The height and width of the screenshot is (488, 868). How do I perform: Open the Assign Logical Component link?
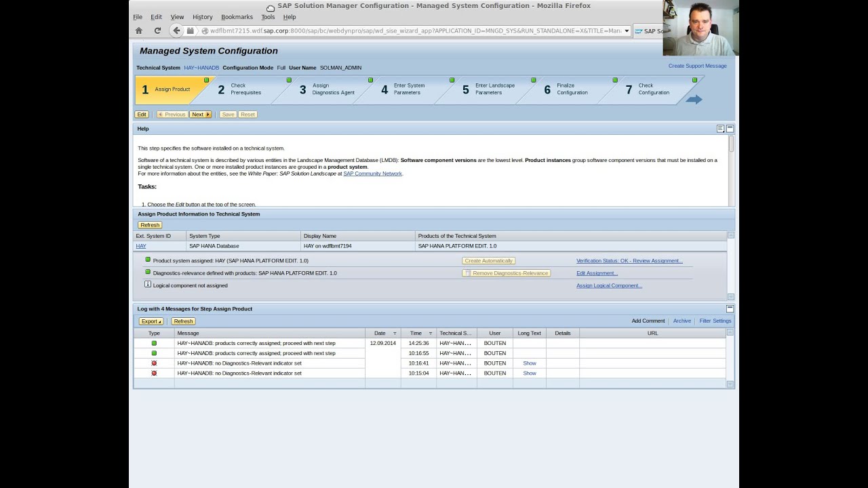click(609, 285)
